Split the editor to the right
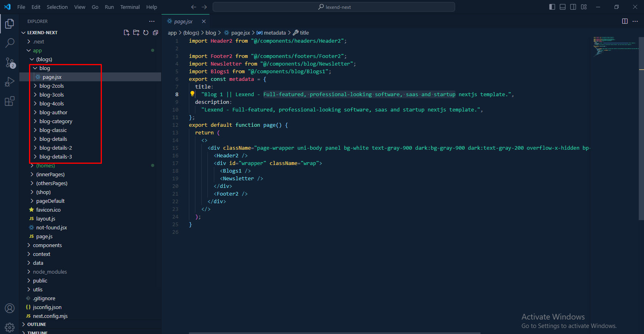This screenshot has width=644, height=334. 625,21
